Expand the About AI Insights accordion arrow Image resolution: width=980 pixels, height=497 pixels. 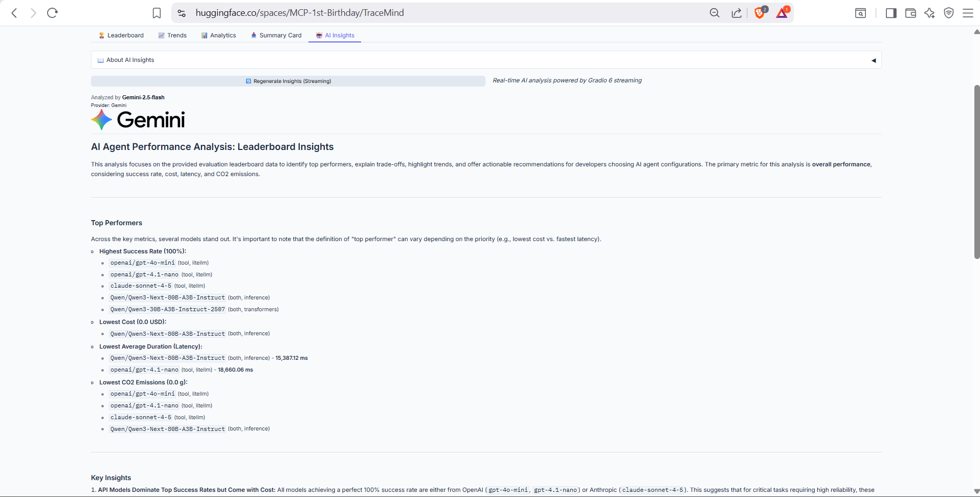[x=874, y=60]
